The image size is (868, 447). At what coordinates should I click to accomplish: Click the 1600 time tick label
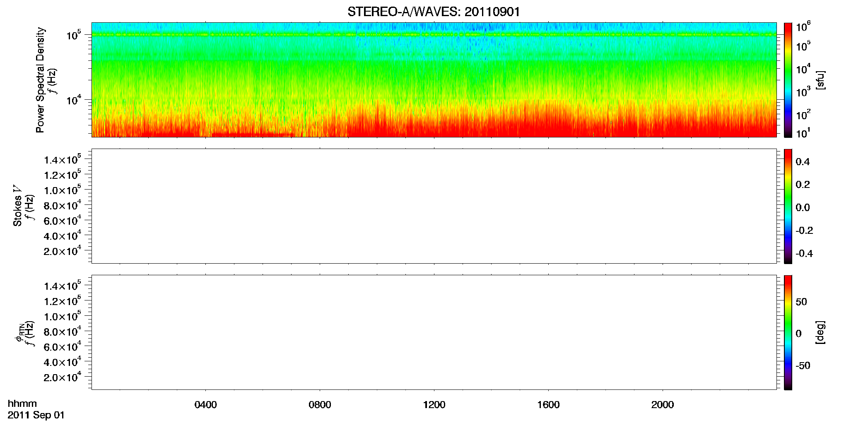coord(548,405)
